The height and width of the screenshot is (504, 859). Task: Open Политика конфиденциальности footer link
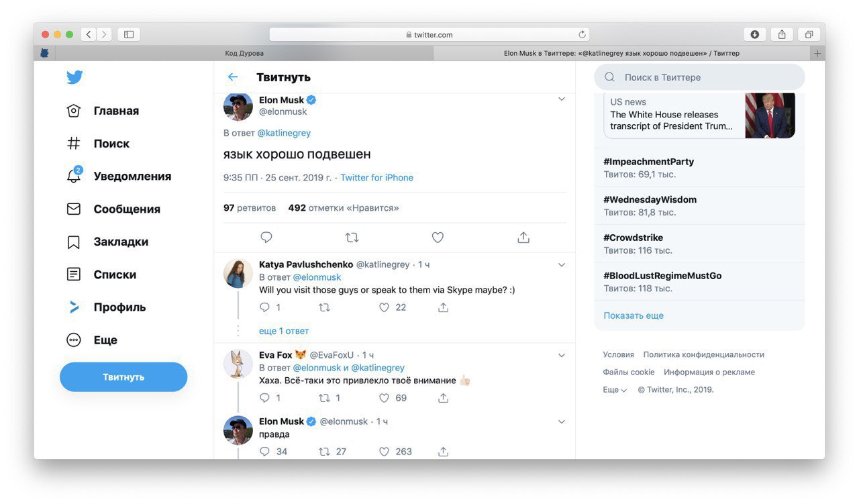click(x=704, y=355)
